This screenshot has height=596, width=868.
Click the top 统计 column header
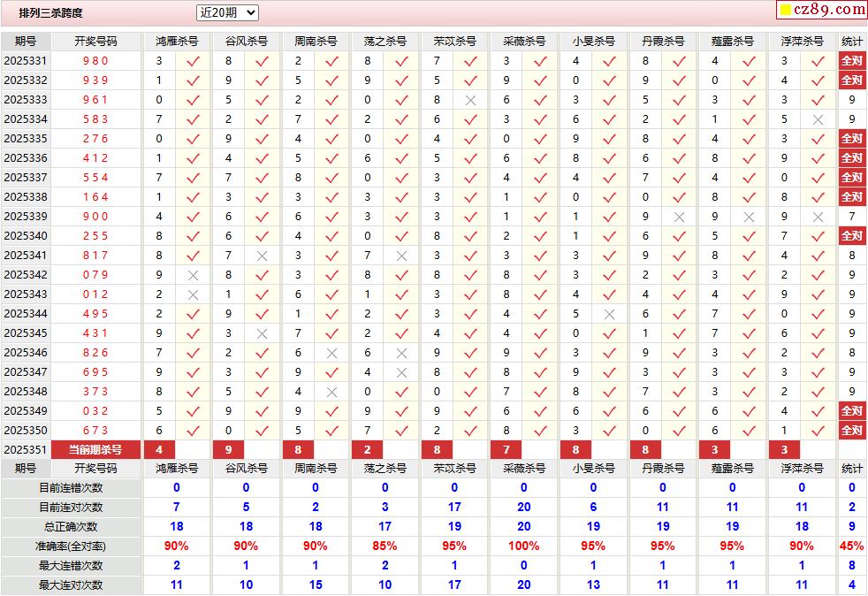click(852, 41)
